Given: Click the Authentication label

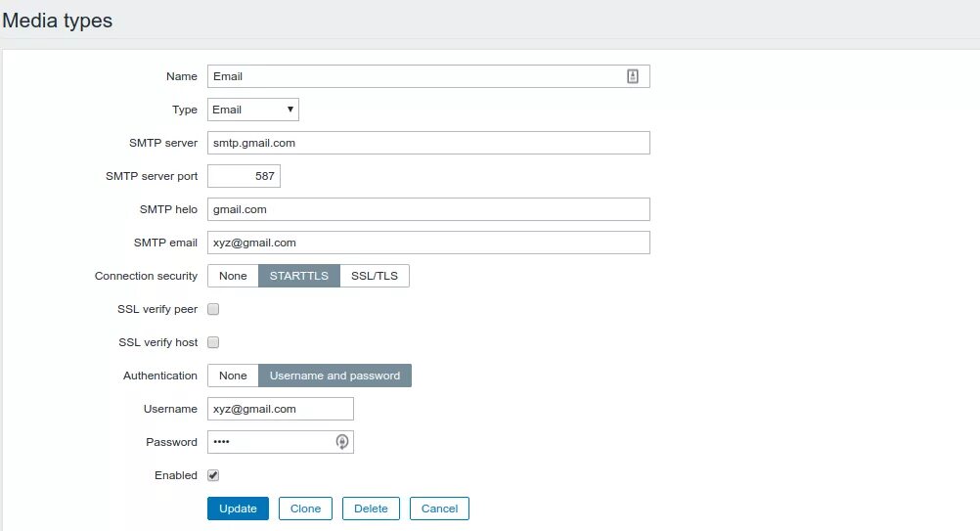Looking at the screenshot, I should (160, 376).
